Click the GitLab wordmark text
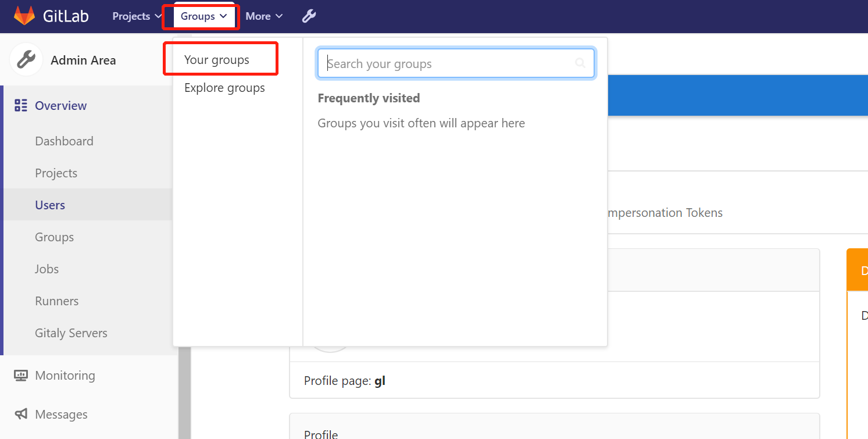The image size is (868, 439). (66, 16)
